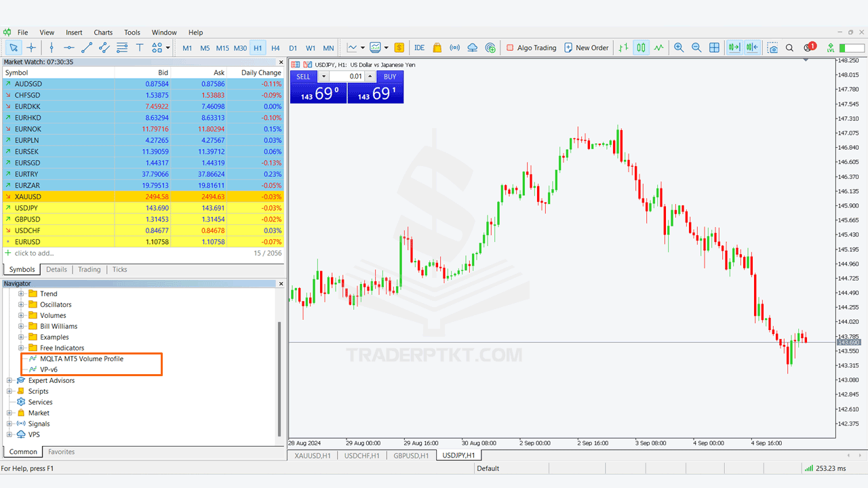Click the lot volume input field
The width and height of the screenshot is (868, 488).
347,77
